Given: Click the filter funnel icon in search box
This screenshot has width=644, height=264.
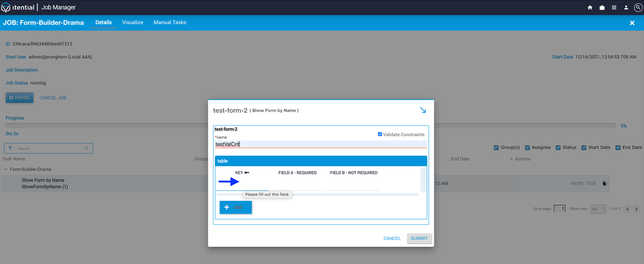Looking at the screenshot, I should point(10,148).
